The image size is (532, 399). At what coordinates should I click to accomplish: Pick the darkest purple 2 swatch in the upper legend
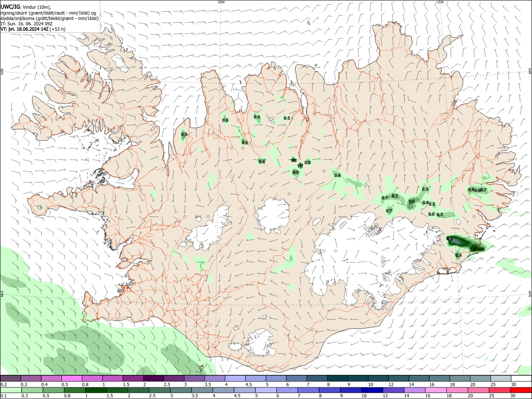click(x=153, y=379)
